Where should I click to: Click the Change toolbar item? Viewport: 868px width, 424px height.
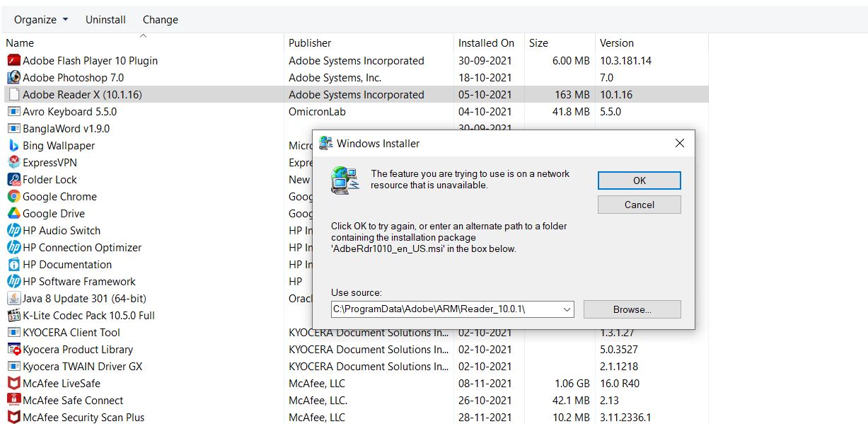[160, 20]
